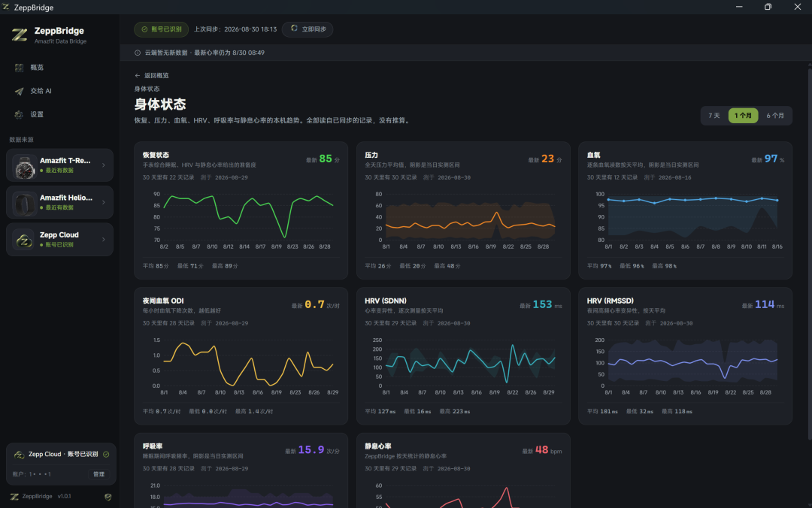
Task: Click the 恢复状态 card title
Action: tap(156, 155)
